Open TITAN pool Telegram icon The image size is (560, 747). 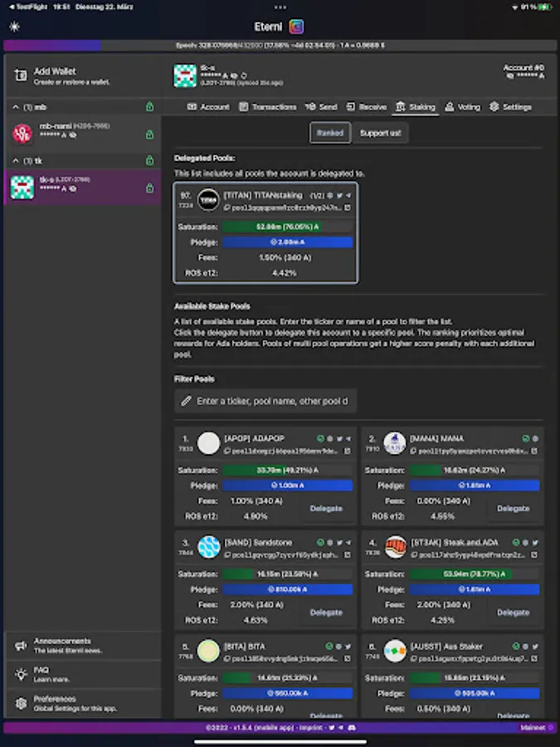pyautogui.click(x=348, y=195)
